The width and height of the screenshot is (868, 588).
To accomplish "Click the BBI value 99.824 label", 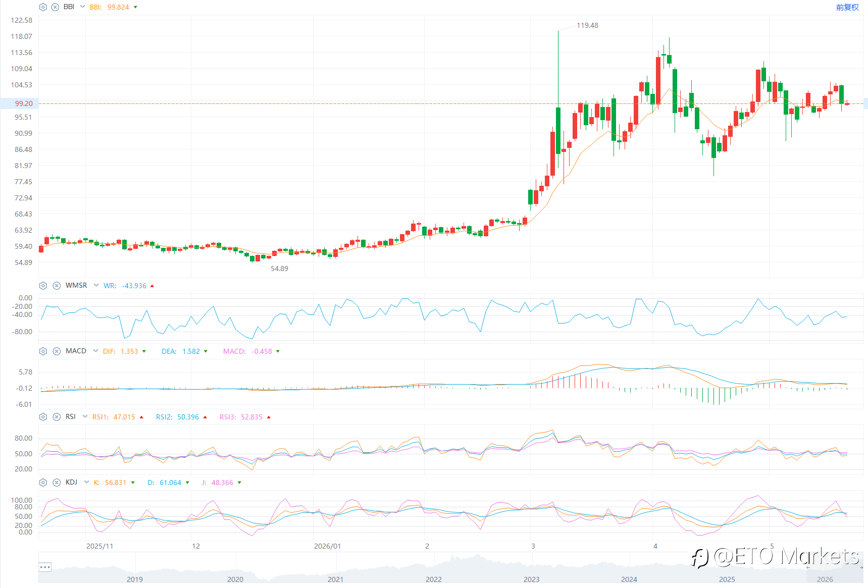I will point(118,7).
